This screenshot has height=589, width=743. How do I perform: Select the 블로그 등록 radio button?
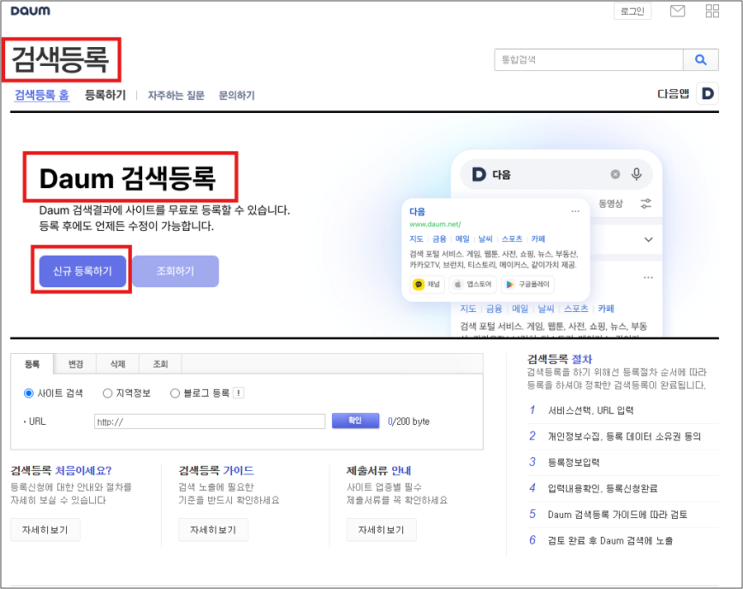pos(175,393)
